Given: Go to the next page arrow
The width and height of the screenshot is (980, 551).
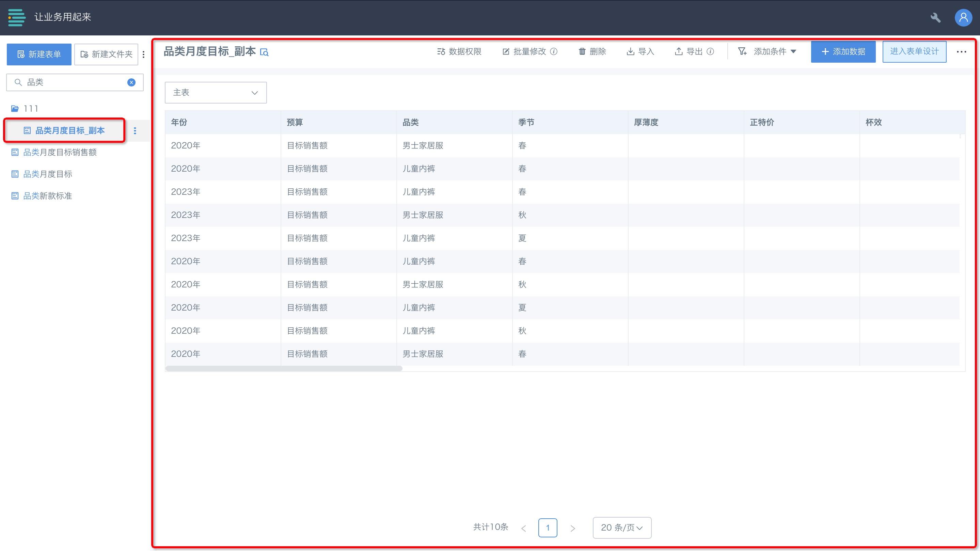Looking at the screenshot, I should coord(572,528).
